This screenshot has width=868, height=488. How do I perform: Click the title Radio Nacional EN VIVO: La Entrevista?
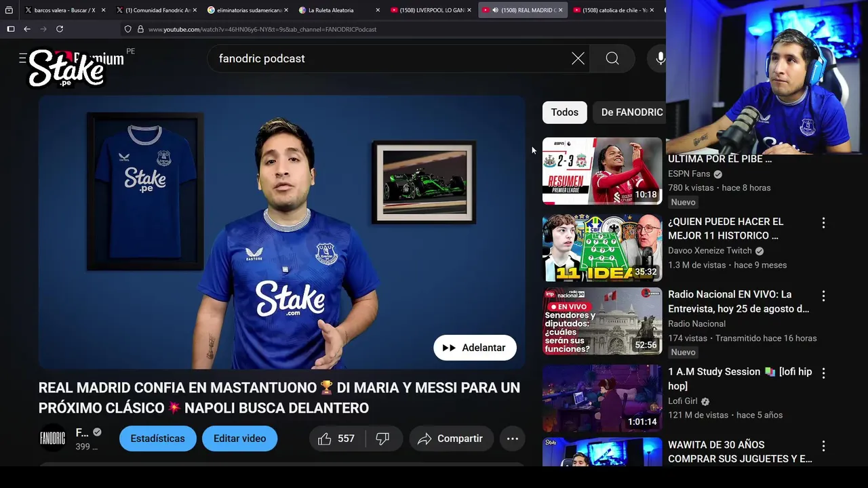pos(738,302)
